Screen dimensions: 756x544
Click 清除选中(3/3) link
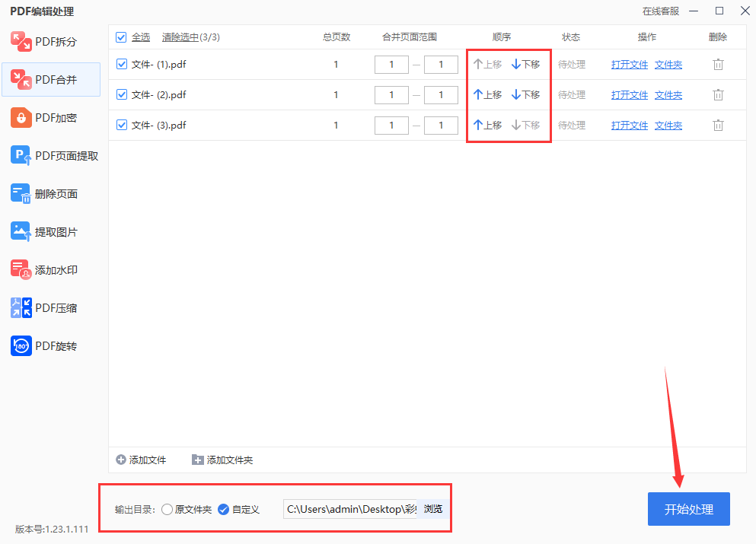pyautogui.click(x=191, y=37)
